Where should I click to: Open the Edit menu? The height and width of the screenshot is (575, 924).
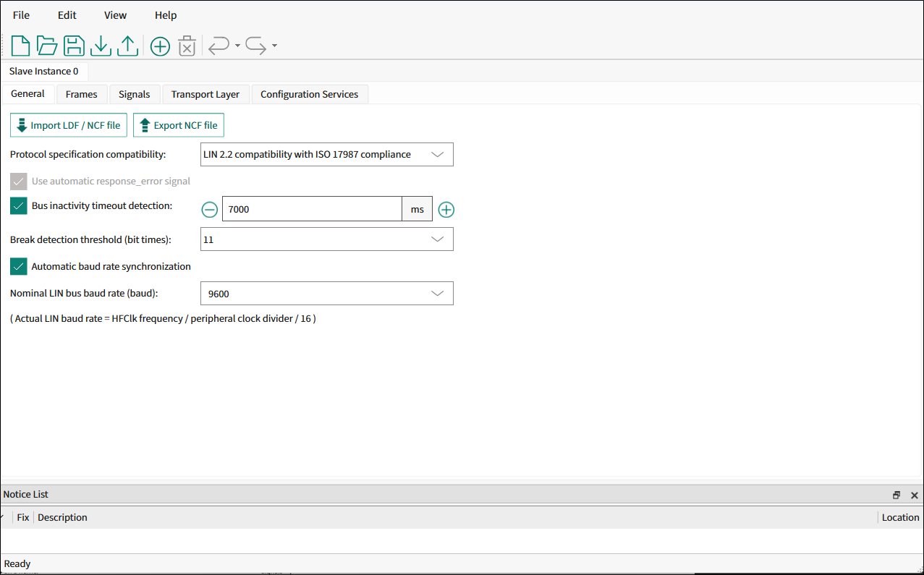[67, 15]
